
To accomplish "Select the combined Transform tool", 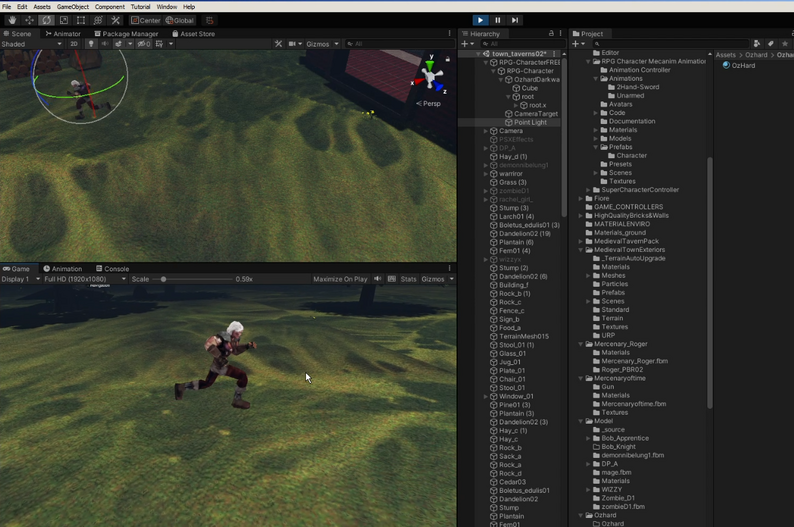I will (98, 20).
